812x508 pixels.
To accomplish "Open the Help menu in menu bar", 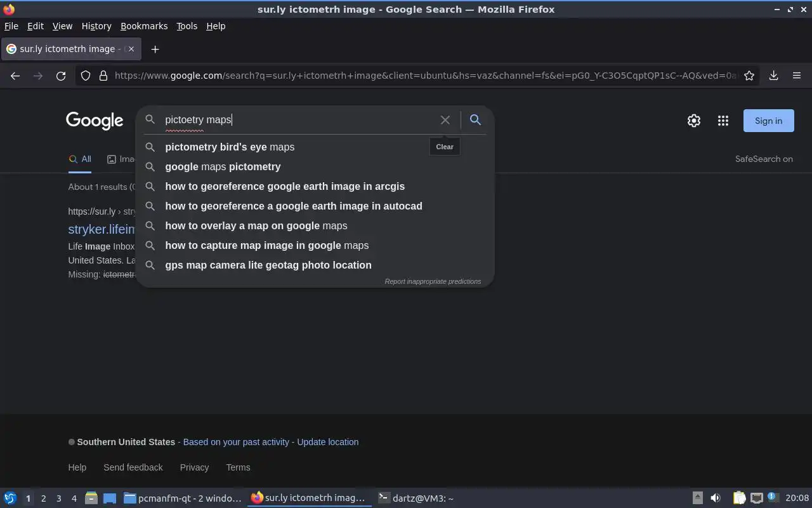I will pos(216,26).
